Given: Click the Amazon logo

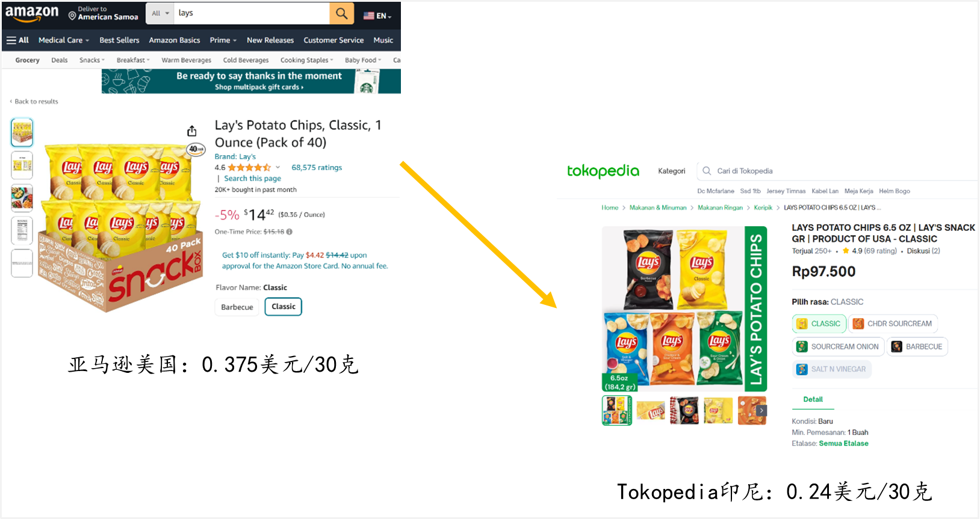Looking at the screenshot, I should [x=32, y=13].
